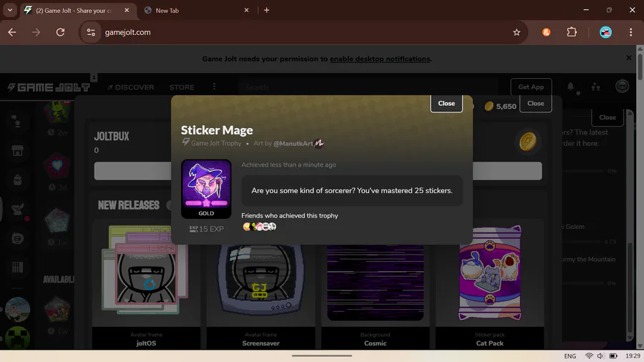This screenshot has height=362, width=644.
Task: Expand the tab search dropdown arrow
Action: click(10, 10)
